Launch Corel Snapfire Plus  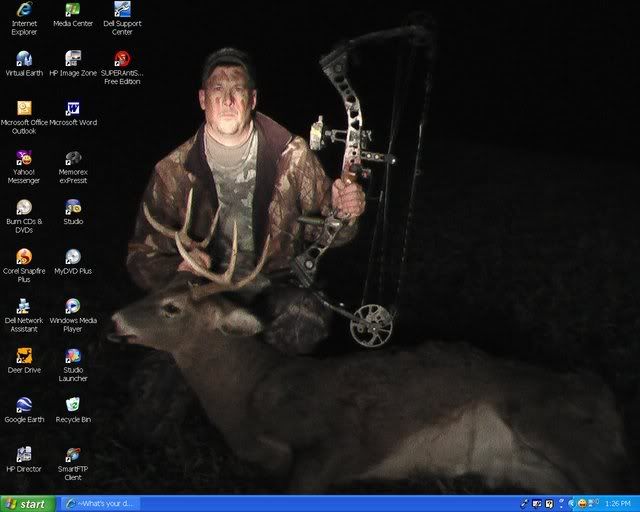(x=24, y=266)
